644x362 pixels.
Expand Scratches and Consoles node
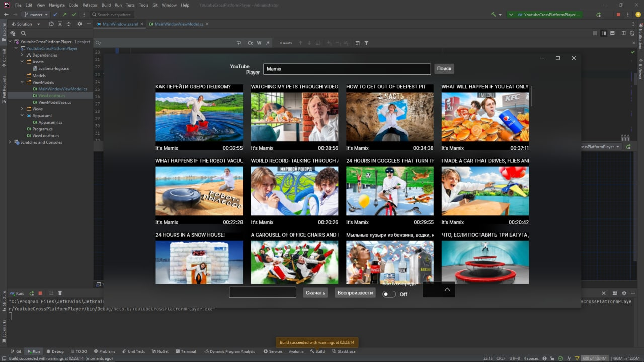point(10,142)
